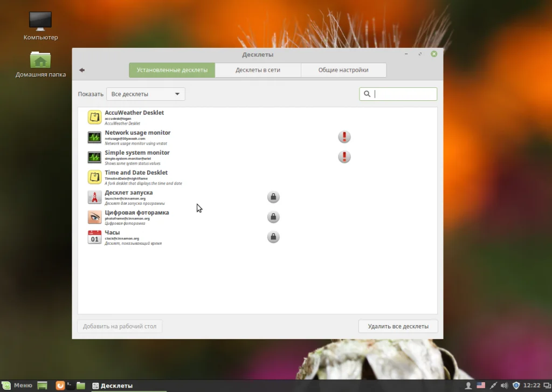Click the eye icon of Цифровая фоторамка
The image size is (552, 392).
point(94,217)
